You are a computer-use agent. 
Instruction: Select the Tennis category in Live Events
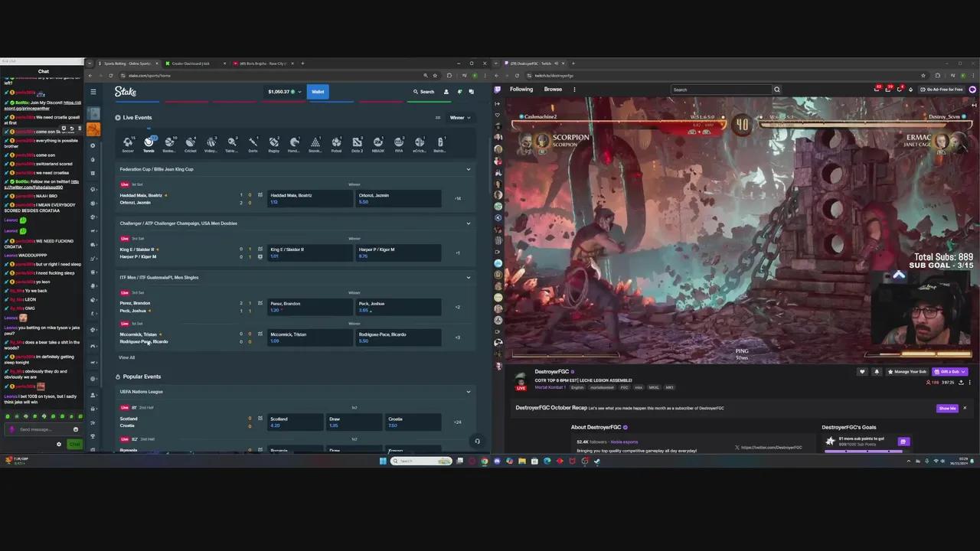(x=149, y=142)
